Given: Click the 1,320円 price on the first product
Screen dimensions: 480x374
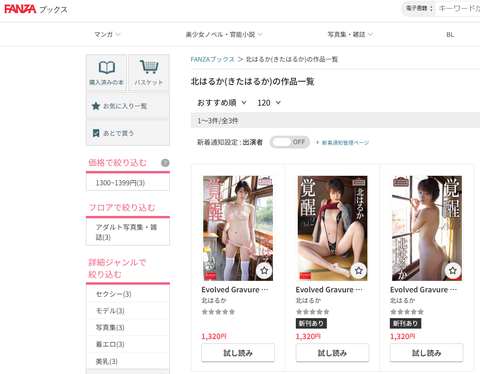Looking at the screenshot, I should point(214,336).
